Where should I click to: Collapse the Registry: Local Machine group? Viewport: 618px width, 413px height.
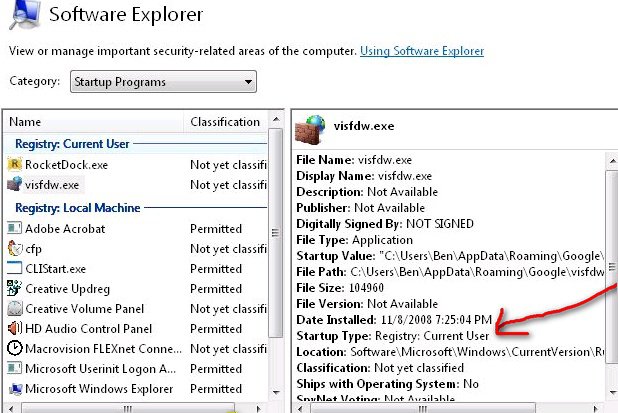coord(78,208)
